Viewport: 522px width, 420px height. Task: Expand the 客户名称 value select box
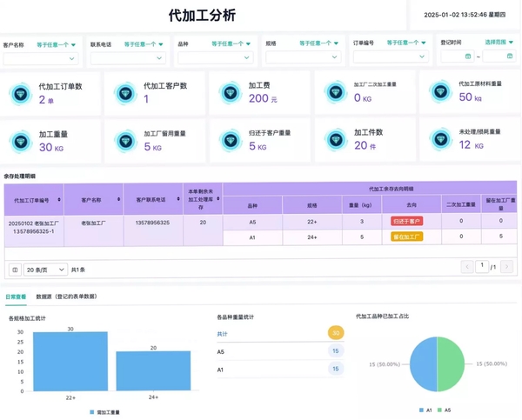tap(41, 58)
